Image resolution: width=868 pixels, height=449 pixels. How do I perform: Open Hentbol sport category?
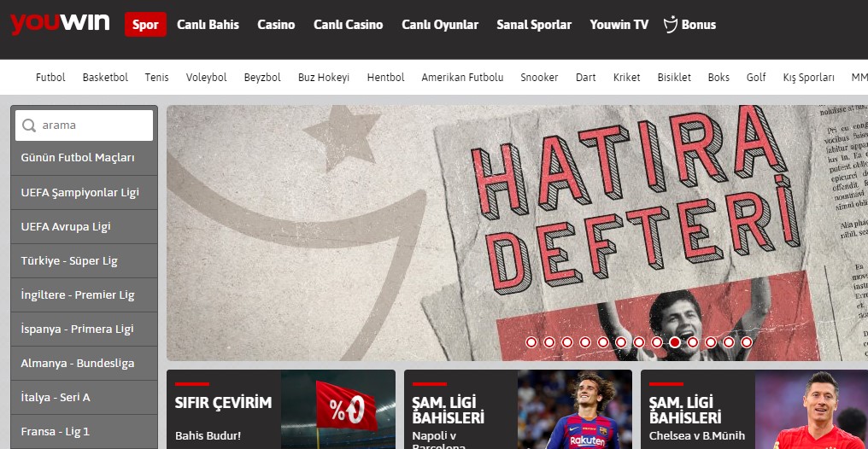point(386,78)
